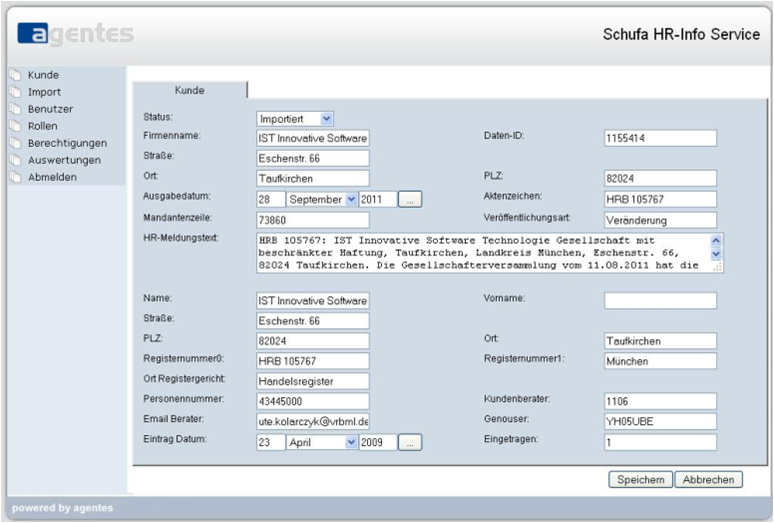Select the Kunde tab
The width and height of the screenshot is (774, 523).
190,90
